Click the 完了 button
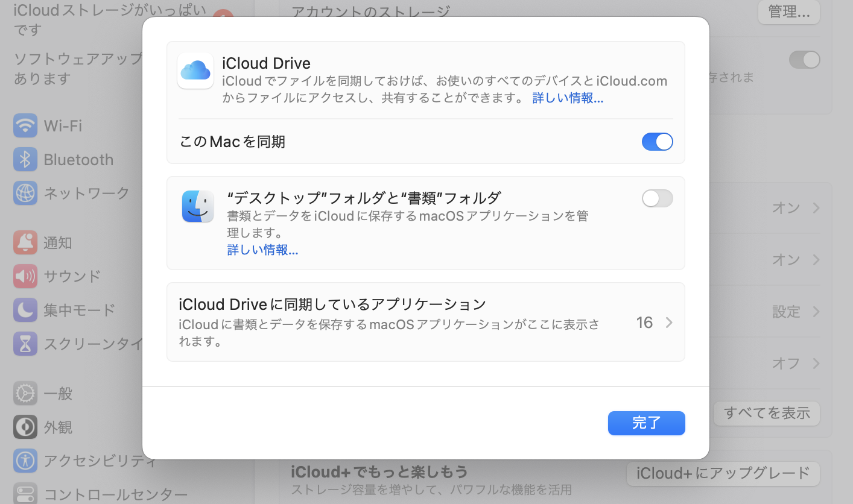The image size is (853, 504). (x=646, y=423)
